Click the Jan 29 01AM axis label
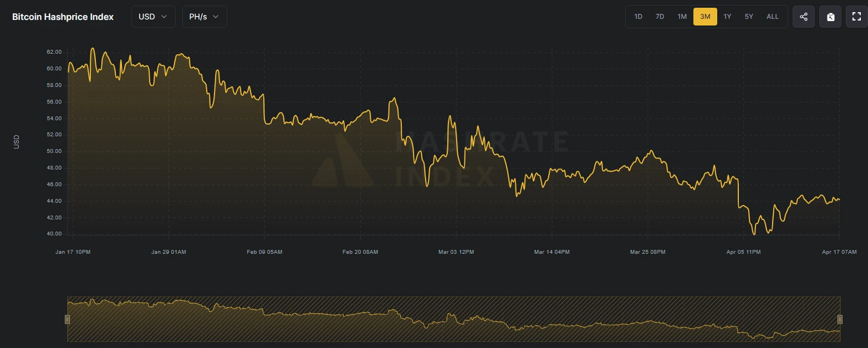The height and width of the screenshot is (348, 868). tap(169, 252)
